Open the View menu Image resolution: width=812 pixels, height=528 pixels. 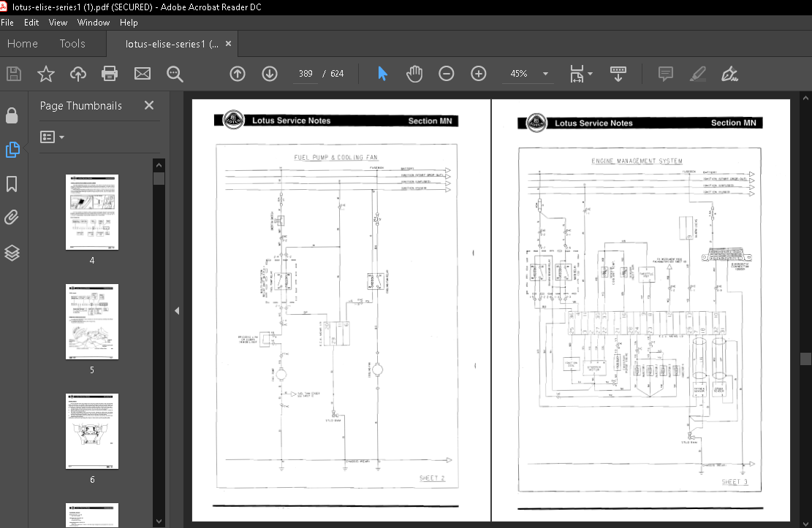[58, 22]
